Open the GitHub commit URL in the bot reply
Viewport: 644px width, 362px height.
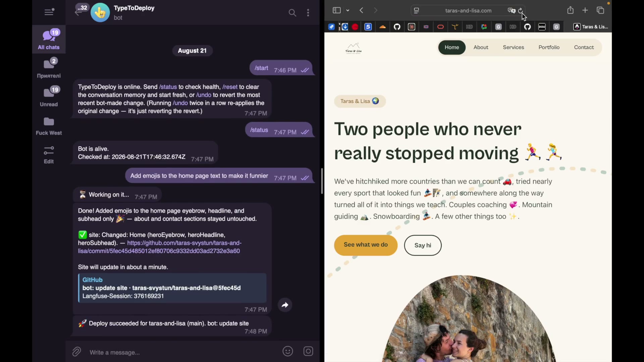tap(160, 247)
